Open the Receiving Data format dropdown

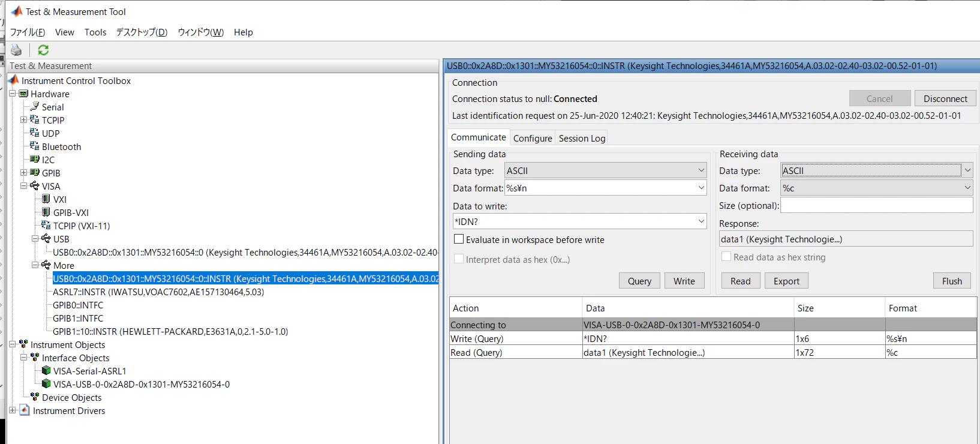(876, 188)
